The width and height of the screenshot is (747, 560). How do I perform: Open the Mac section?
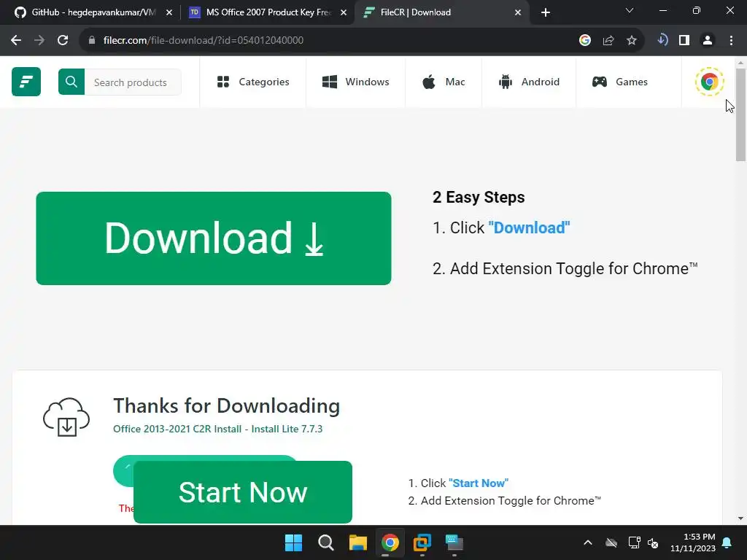pyautogui.click(x=444, y=82)
